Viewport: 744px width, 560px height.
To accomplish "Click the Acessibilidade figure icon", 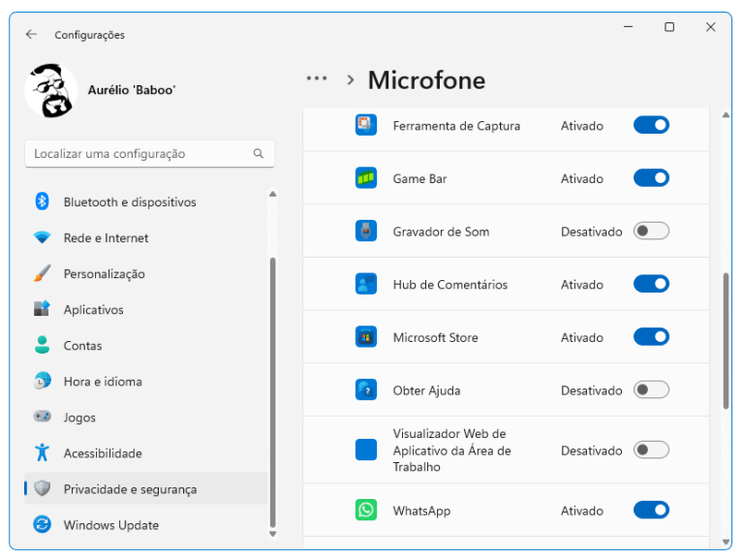I will 43,452.
